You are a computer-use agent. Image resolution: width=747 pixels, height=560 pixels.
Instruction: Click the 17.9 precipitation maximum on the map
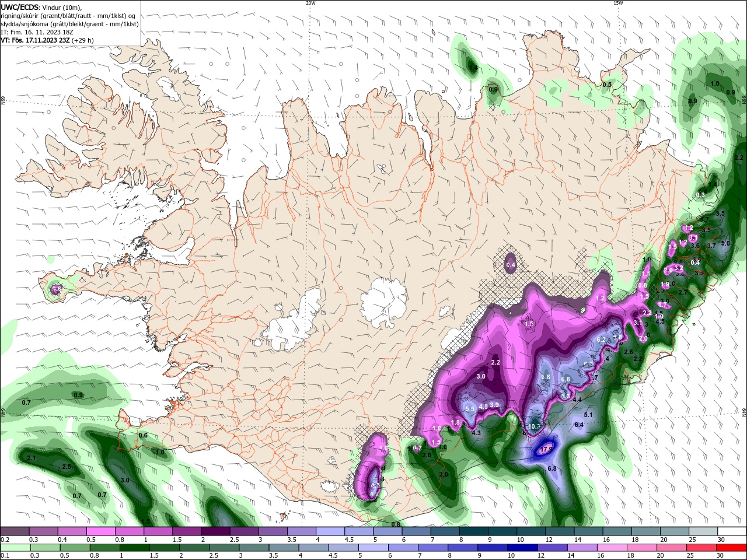click(546, 449)
